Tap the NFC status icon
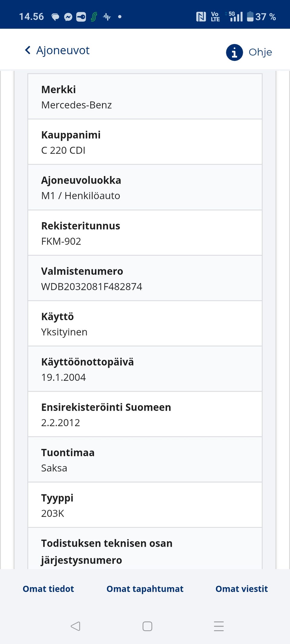Viewport: 290px width, 644px height. tap(201, 17)
